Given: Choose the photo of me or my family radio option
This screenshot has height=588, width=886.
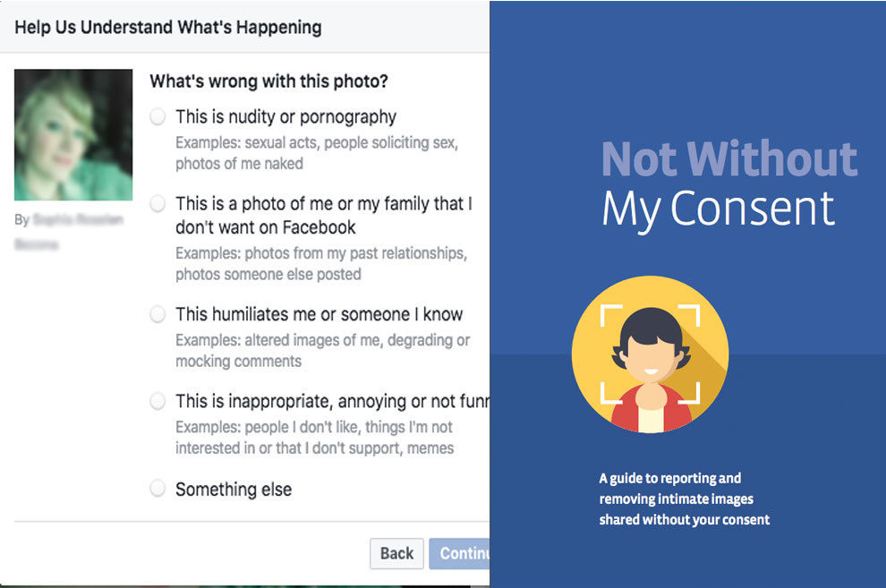Looking at the screenshot, I should [x=158, y=204].
